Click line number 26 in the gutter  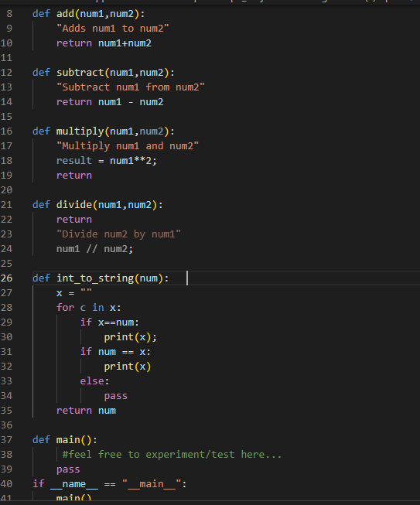point(6,278)
